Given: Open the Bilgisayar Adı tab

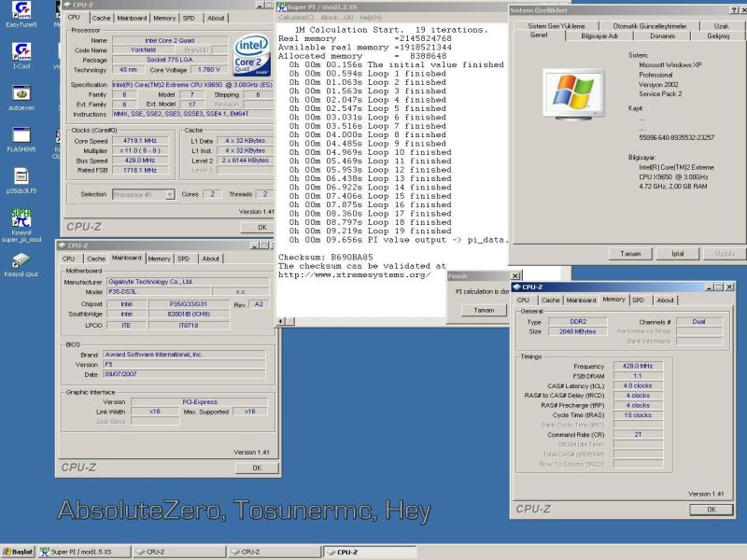Looking at the screenshot, I should click(599, 36).
